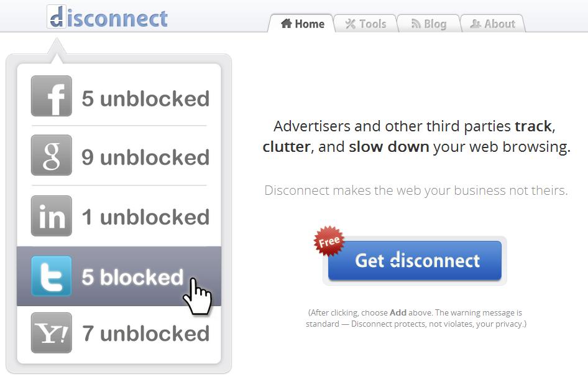Viewport: 588px width, 379px height.
Task: Toggle Yahoo "7 unblocked" entry
Action: tap(119, 333)
